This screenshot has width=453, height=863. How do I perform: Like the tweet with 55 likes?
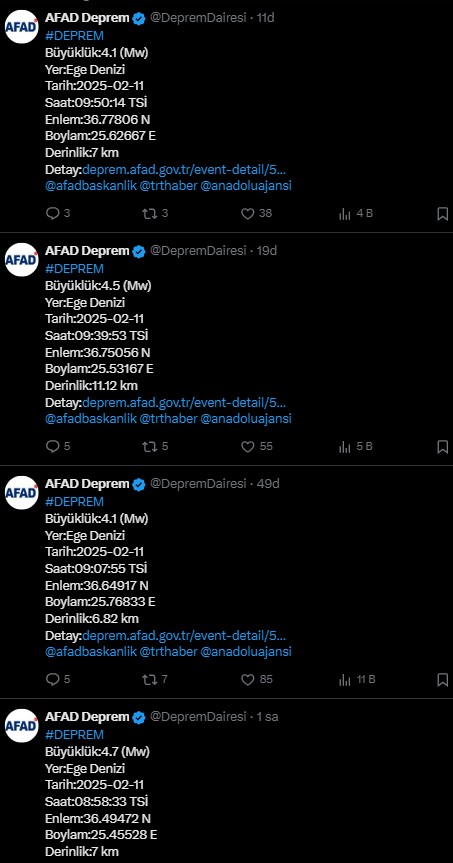coord(256,446)
